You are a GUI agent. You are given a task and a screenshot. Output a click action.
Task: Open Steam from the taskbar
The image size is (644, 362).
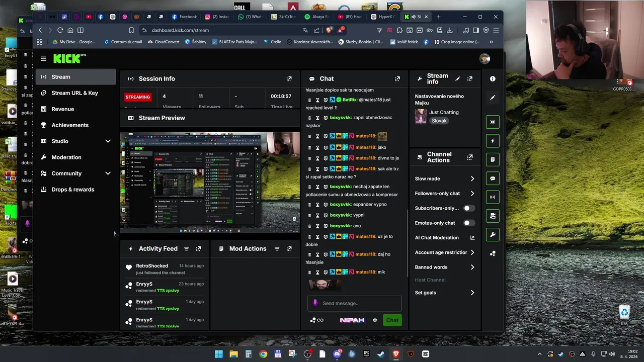pos(381,354)
